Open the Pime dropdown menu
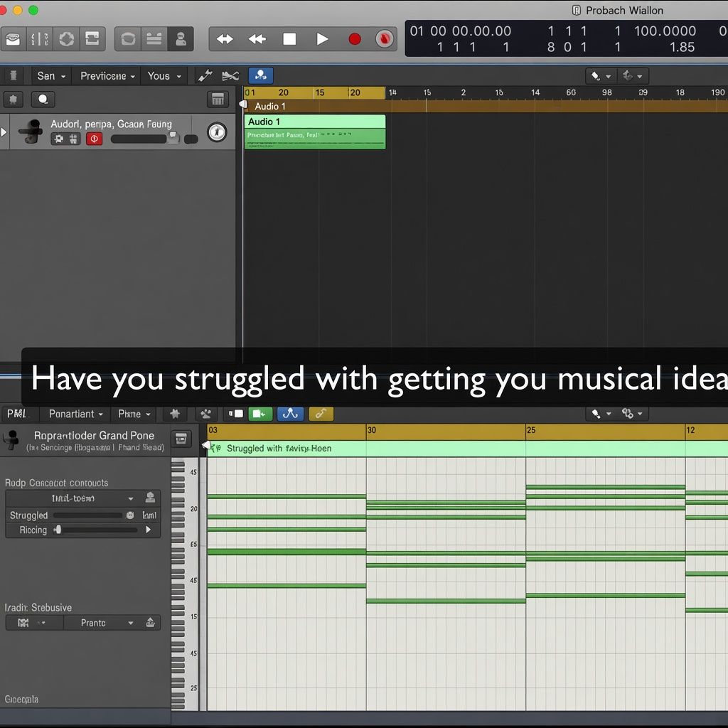Image resolution: width=728 pixels, height=728 pixels. 134,414
